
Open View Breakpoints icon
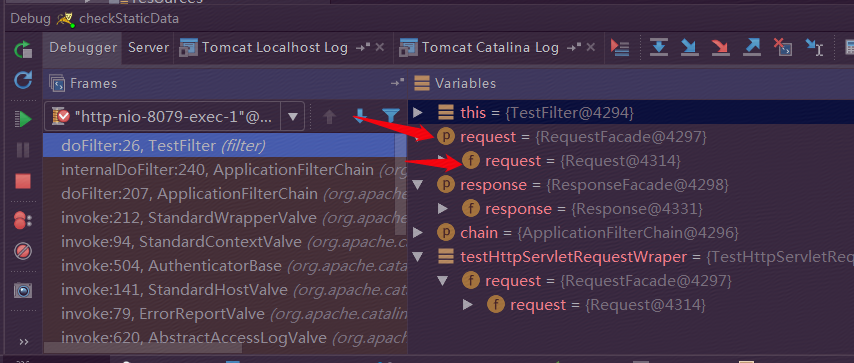(23, 221)
